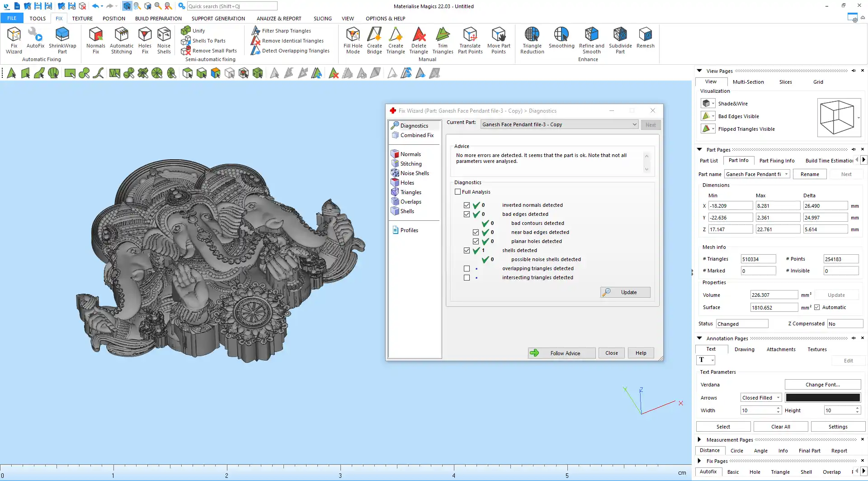Uncheck the Automatic surface checkbox

click(817, 307)
